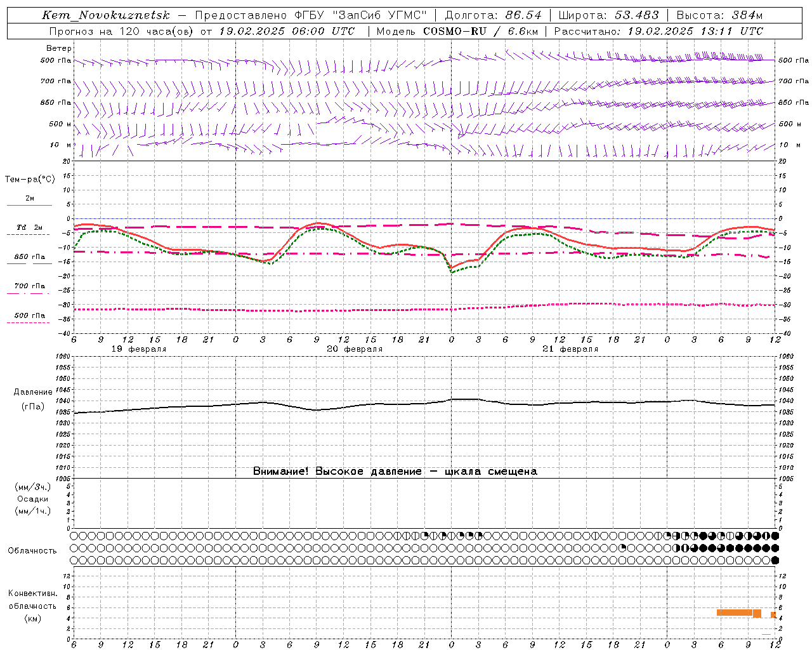
Task: Click the (гПа) unit label under Давление
Action: (33, 407)
